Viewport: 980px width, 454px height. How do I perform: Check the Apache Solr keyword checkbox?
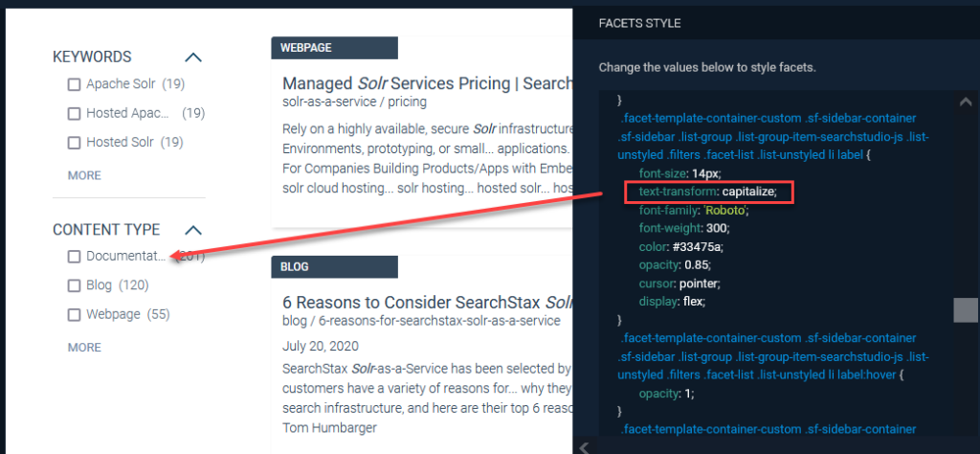coord(74,84)
